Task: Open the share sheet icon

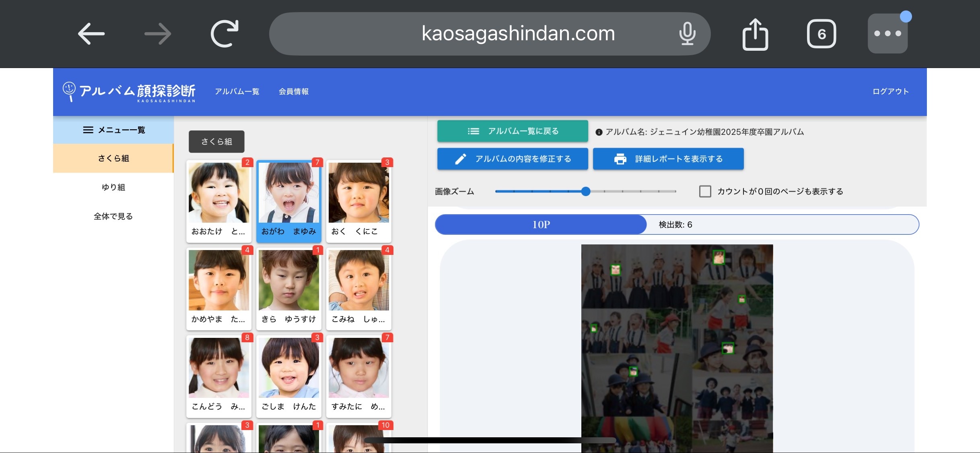Action: (x=755, y=34)
